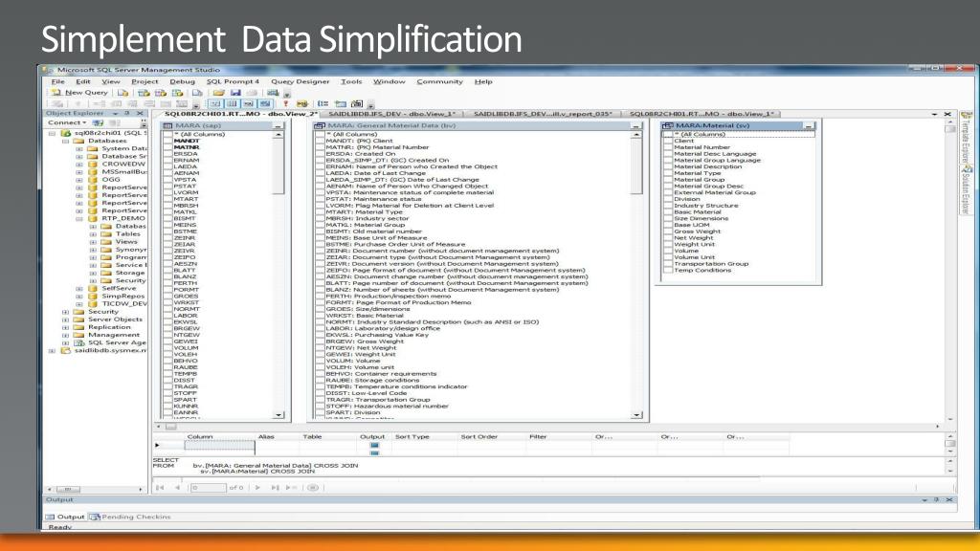
Task: Click the sql08r2chi01 server icon
Action: click(66, 133)
